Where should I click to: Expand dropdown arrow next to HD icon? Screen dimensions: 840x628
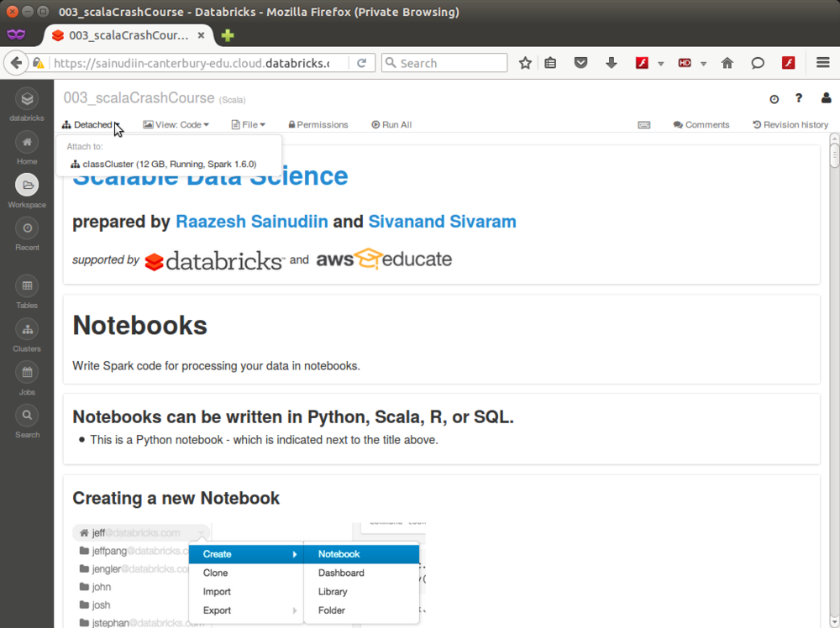tap(703, 64)
